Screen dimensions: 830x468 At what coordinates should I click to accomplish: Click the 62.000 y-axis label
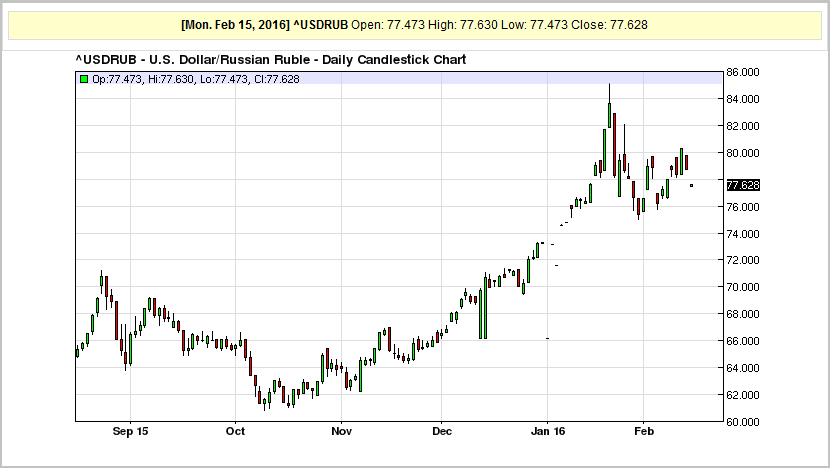[743, 395]
